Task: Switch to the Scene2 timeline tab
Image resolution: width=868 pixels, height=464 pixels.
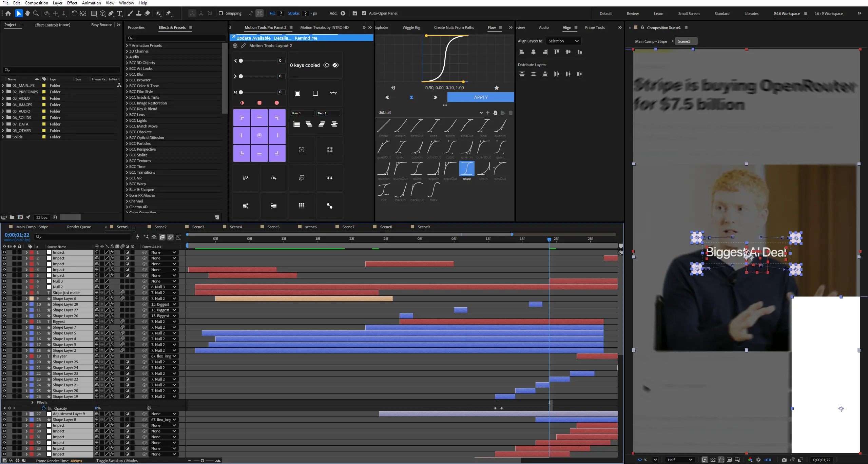Action: (160, 227)
